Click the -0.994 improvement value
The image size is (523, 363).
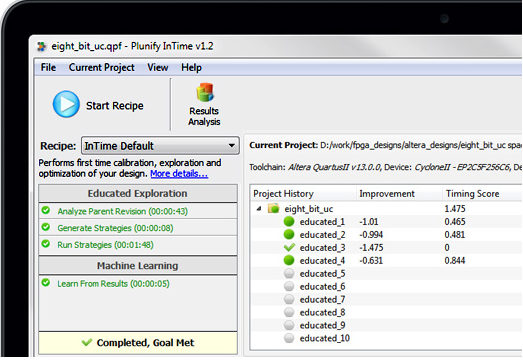tap(371, 235)
